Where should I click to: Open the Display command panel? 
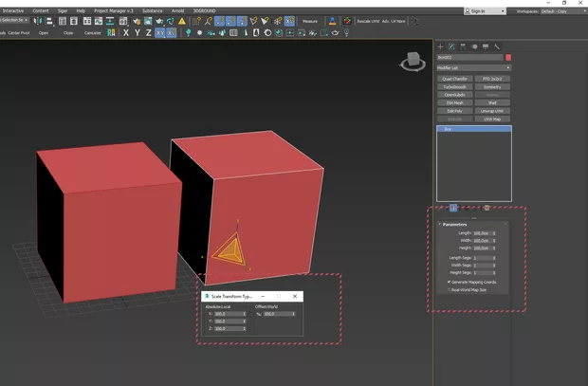(486, 46)
